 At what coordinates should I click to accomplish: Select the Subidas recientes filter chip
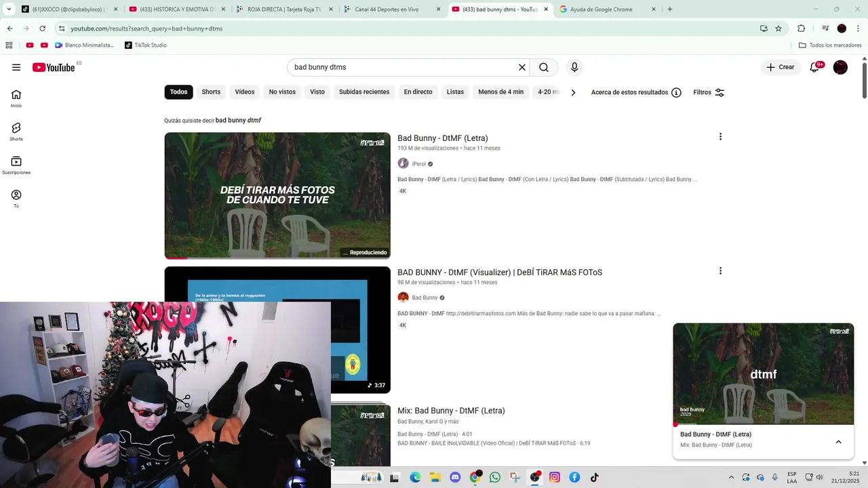(364, 92)
